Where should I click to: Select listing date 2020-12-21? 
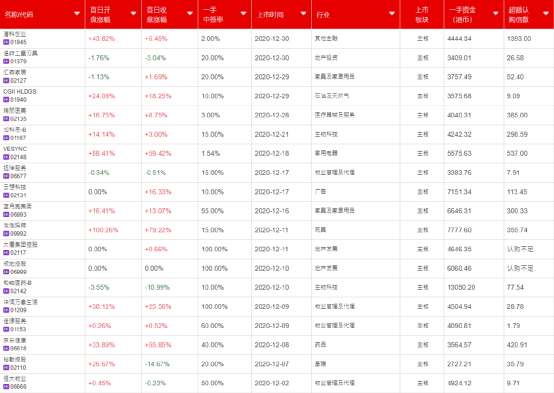[272, 134]
